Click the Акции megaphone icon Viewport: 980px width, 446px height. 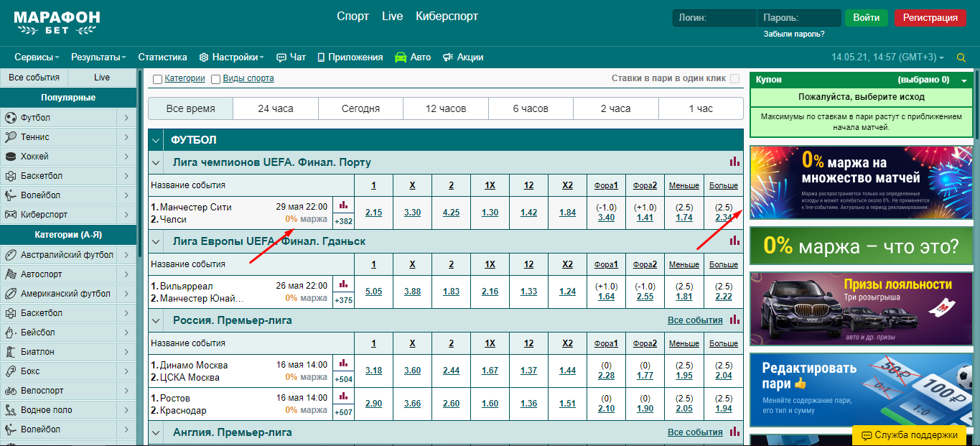[x=447, y=57]
